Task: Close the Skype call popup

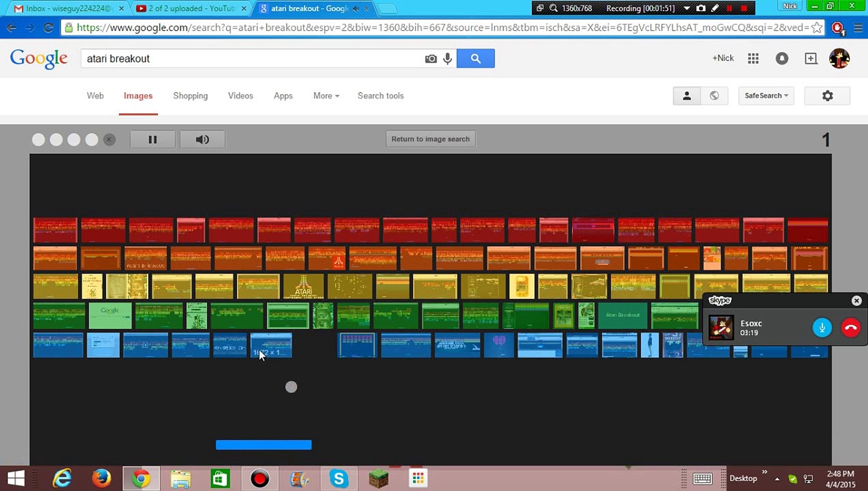Action: click(x=856, y=301)
